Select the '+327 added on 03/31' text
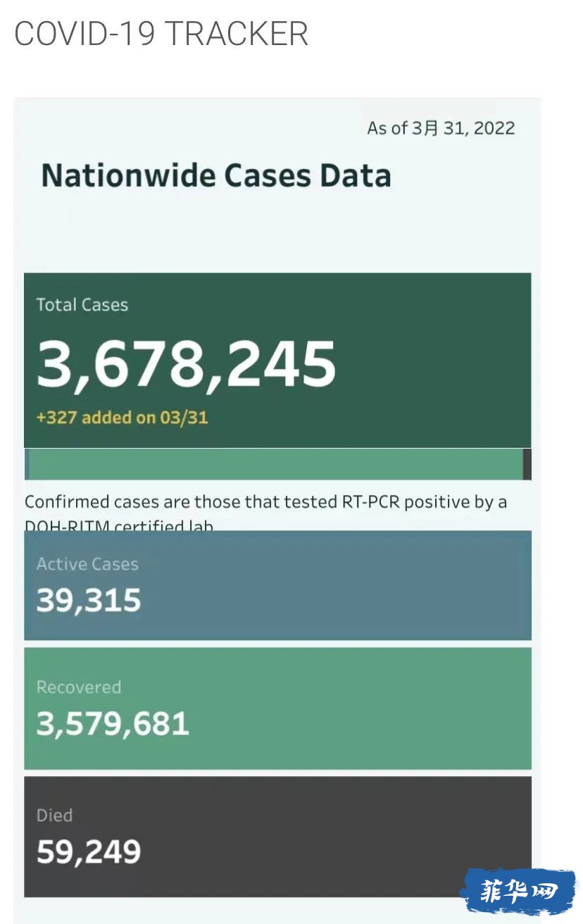The image size is (583, 924). point(122,418)
